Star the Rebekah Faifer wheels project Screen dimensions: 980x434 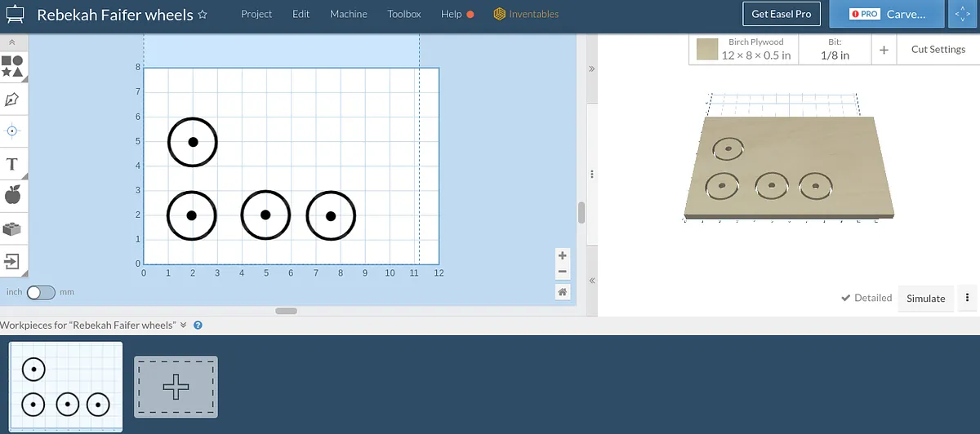click(203, 15)
